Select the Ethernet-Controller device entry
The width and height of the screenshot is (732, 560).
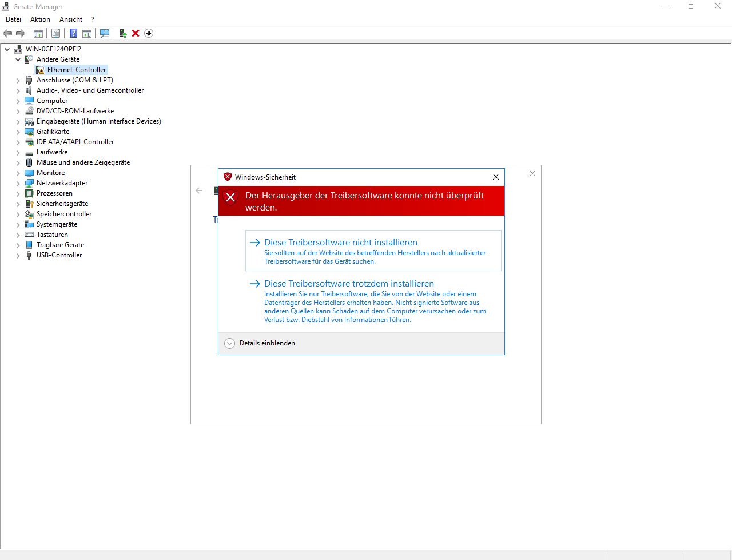(77, 70)
